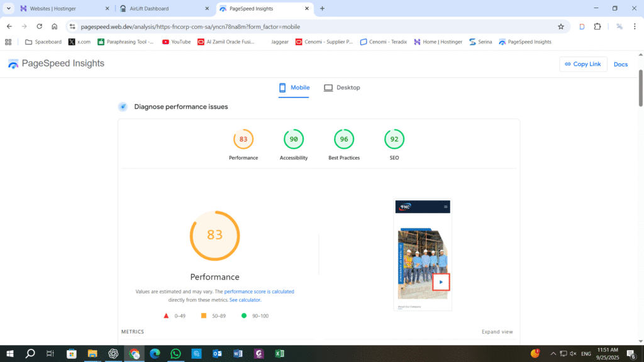
Task: Click the D extension icon in the toolbar
Action: 582,26
